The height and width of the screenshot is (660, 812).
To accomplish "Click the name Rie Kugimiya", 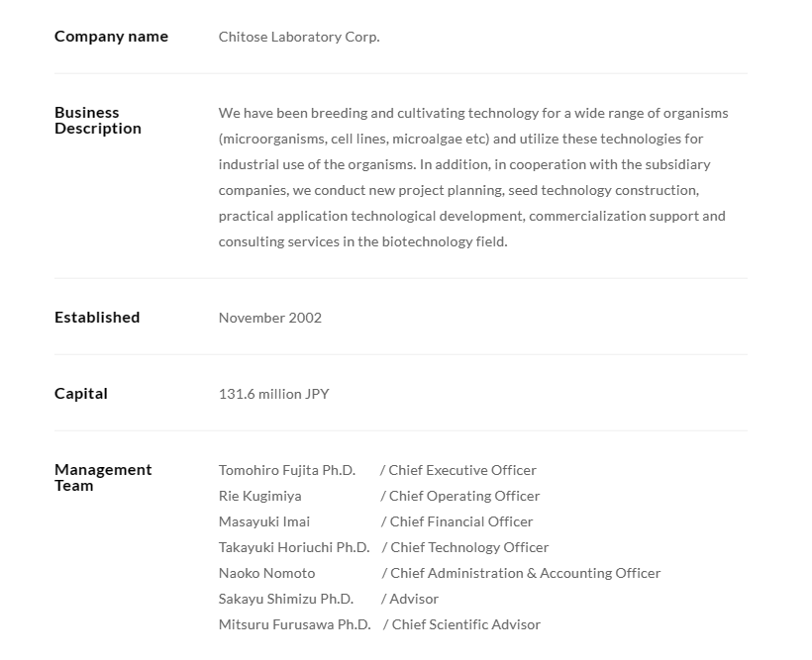I will (260, 496).
